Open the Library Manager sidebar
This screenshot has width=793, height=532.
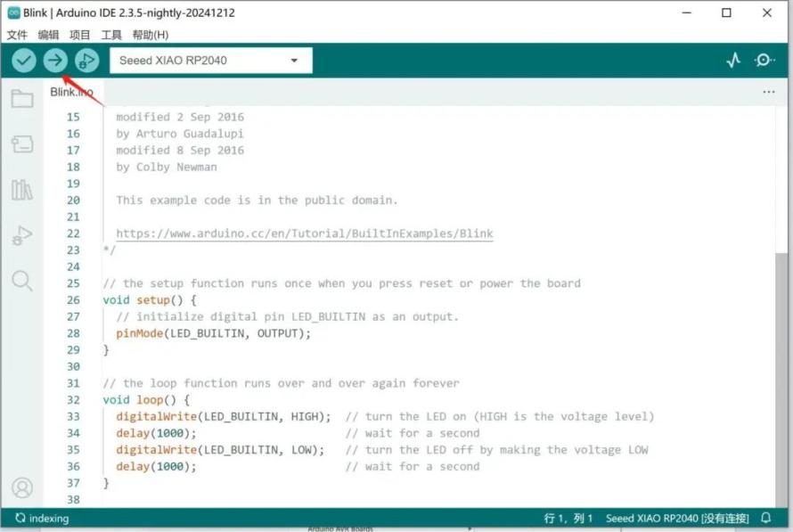point(22,190)
